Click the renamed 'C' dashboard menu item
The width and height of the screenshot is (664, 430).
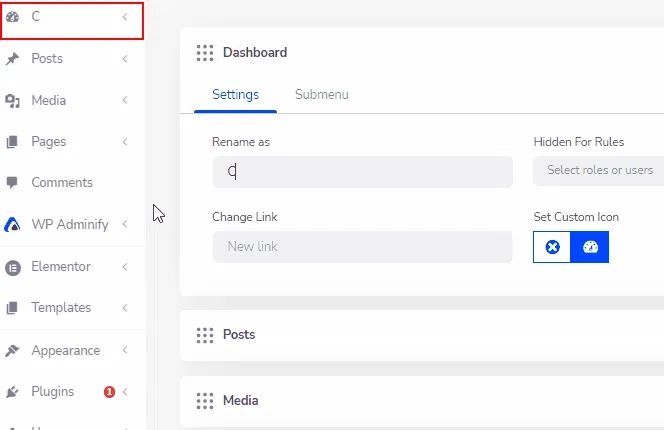click(72, 21)
